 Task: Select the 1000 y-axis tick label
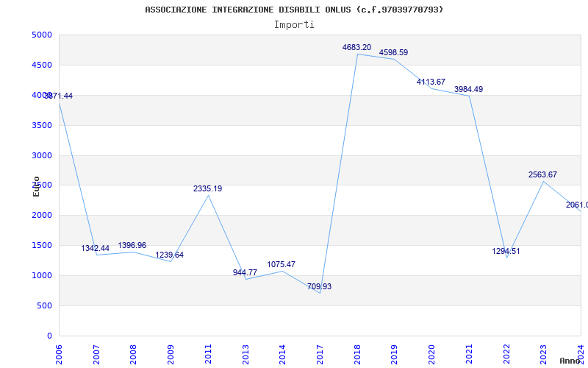tap(42, 275)
